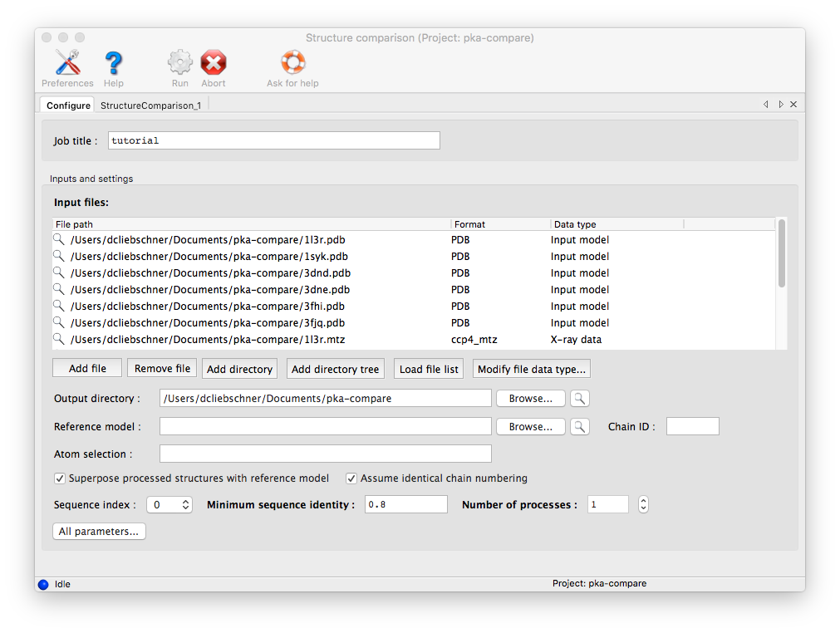Image resolution: width=840 pixels, height=633 pixels.
Task: Uncheck Assume identical chain numbering
Action: pos(351,478)
